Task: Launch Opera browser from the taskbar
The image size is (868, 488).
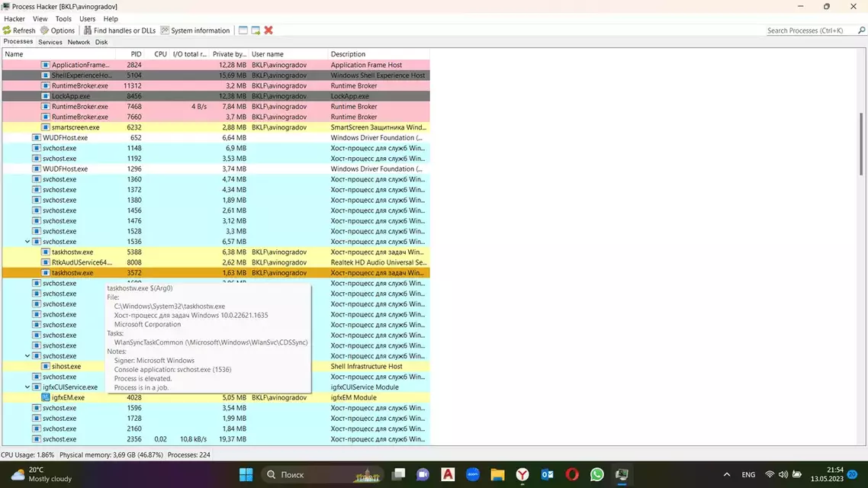Action: pos(572,475)
